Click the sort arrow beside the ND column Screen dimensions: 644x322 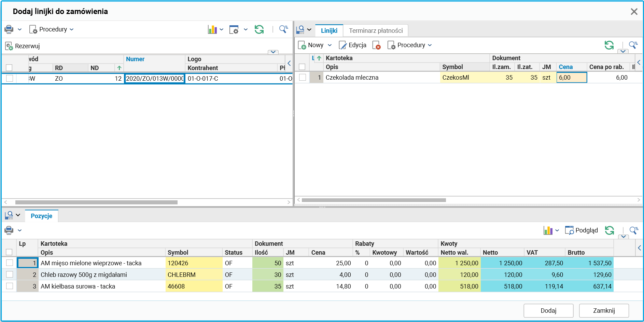coord(119,68)
